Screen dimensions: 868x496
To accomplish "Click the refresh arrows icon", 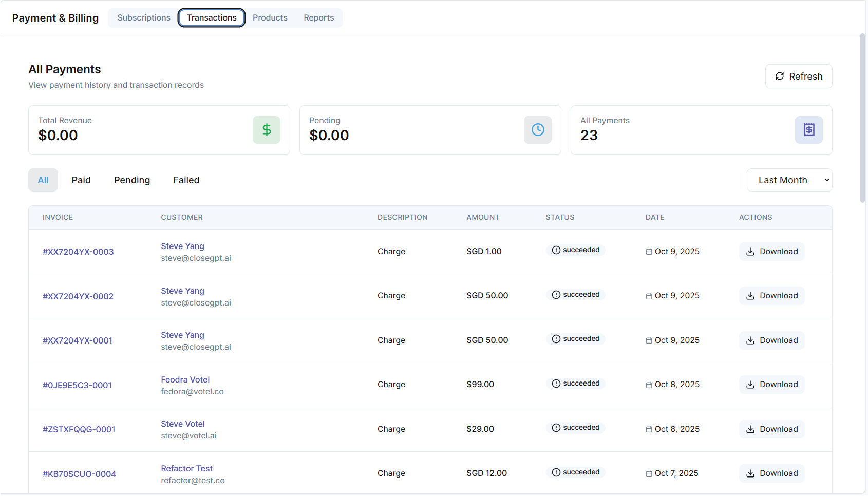I will [x=779, y=77].
